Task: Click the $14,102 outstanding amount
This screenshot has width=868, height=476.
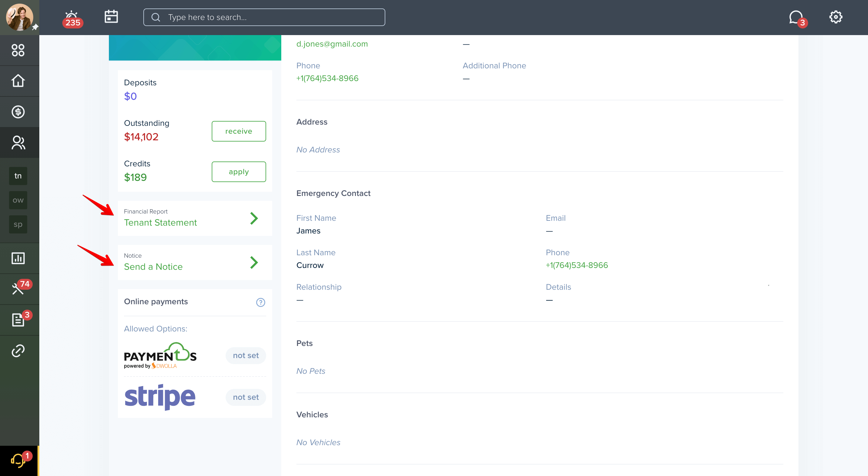Action: point(141,137)
